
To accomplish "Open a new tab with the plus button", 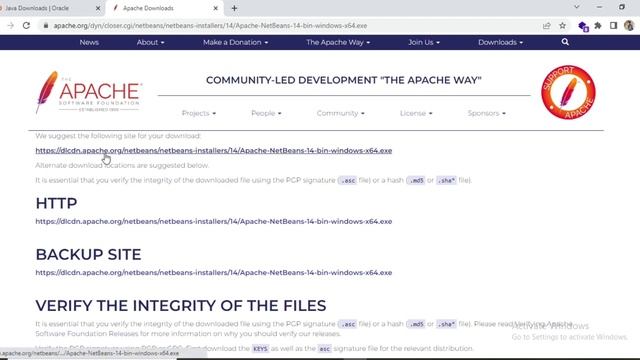I will click(x=234, y=8).
